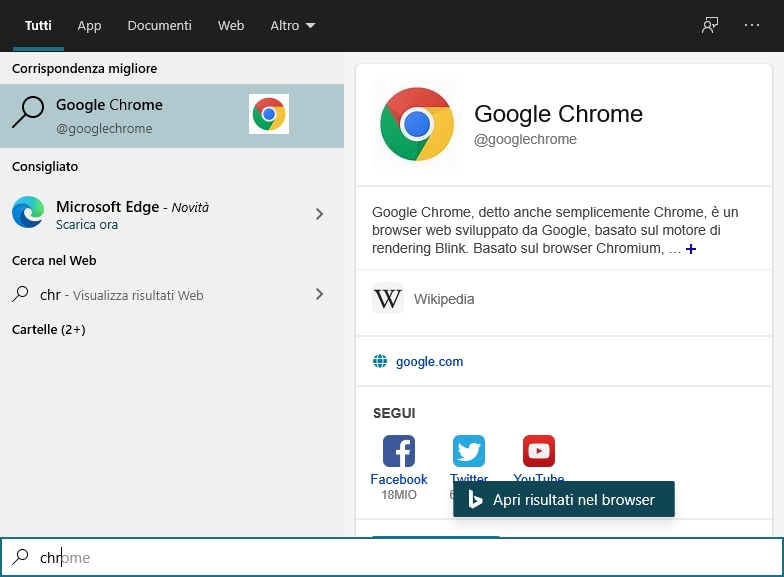Click the Corrispondenza migliore heading
This screenshot has height=577, width=784.
click(84, 68)
